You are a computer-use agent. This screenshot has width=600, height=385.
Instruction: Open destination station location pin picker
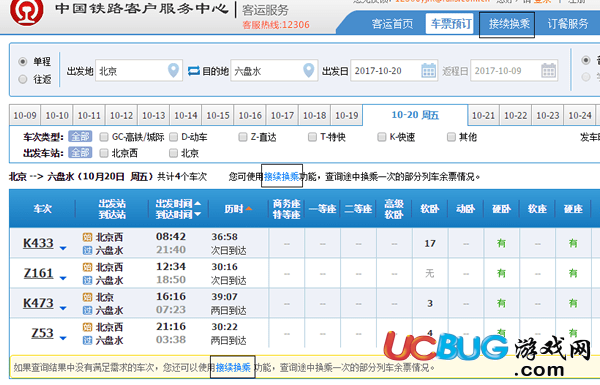[x=308, y=70]
